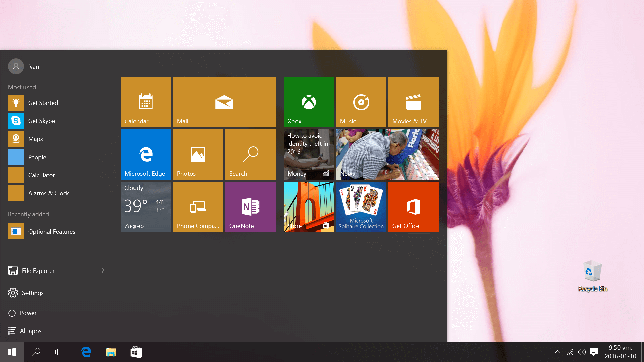Screen dimensions: 644x362
Task: Launch the OneNote tile
Action: [250, 207]
